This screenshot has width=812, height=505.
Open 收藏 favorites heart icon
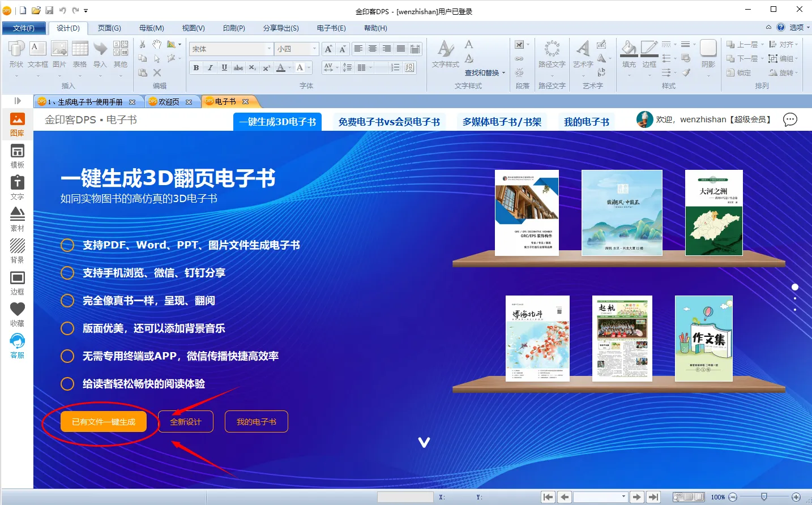(x=17, y=314)
